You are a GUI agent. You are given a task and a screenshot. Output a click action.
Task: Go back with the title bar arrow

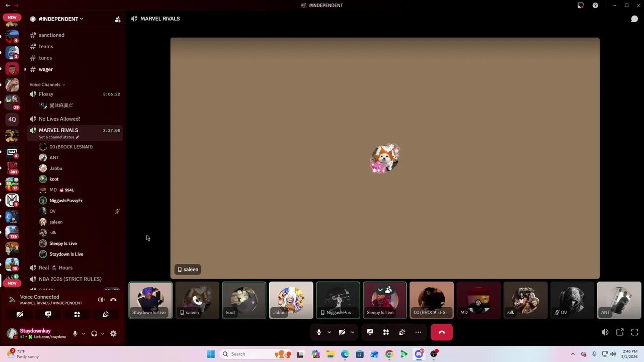click(8, 6)
